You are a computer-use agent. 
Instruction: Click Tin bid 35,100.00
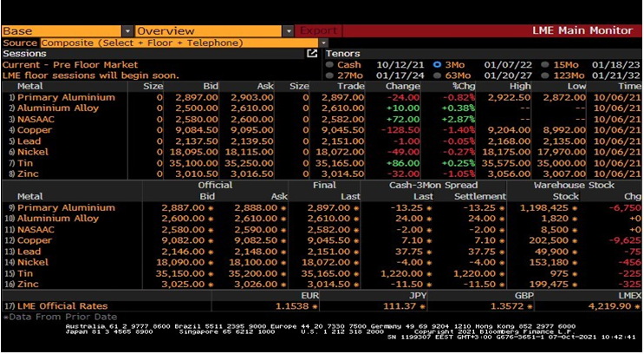click(x=193, y=163)
